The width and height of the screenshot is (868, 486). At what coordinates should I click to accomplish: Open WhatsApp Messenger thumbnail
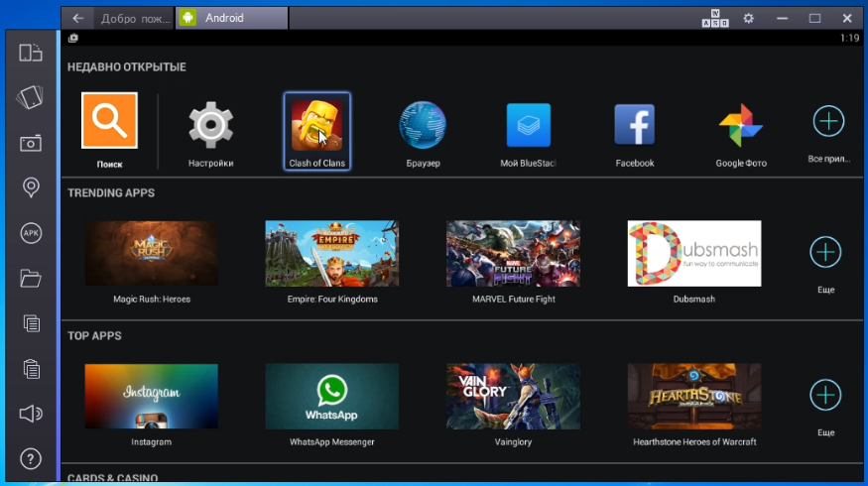click(332, 397)
